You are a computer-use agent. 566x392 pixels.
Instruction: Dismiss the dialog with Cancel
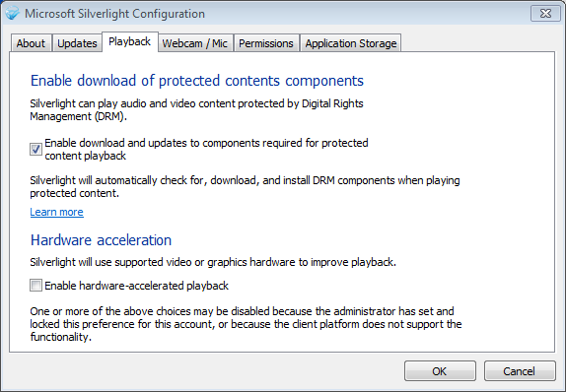pyautogui.click(x=520, y=371)
